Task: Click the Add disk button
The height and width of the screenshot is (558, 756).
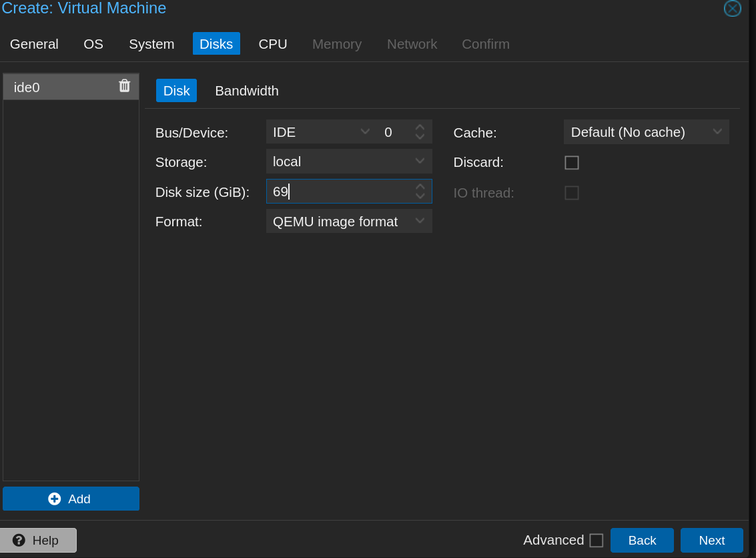Action: tap(71, 499)
